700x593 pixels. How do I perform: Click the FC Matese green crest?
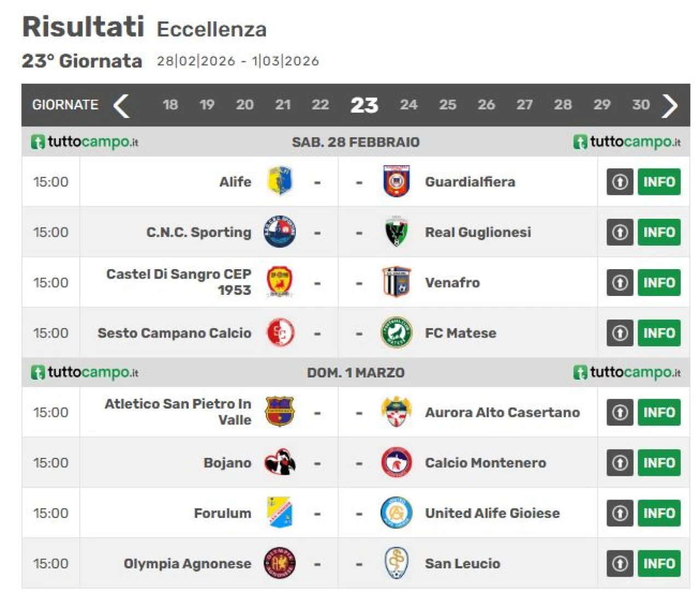pos(396,333)
